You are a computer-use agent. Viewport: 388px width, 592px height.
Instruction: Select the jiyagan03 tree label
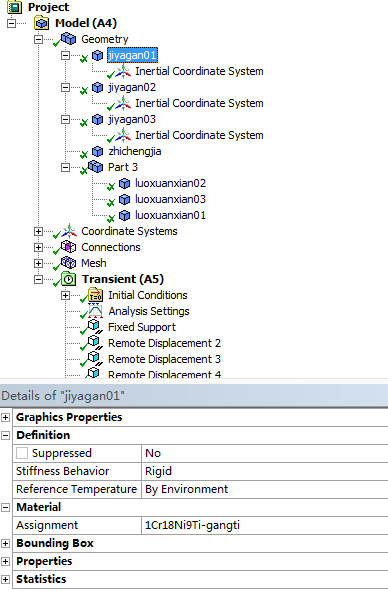[132, 120]
